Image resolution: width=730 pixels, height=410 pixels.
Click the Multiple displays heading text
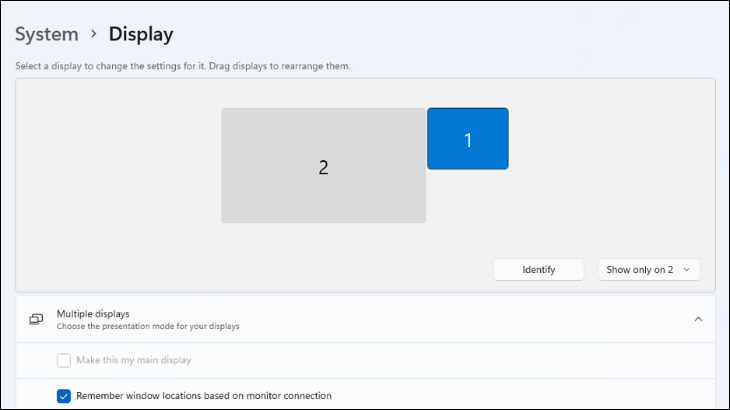point(93,313)
